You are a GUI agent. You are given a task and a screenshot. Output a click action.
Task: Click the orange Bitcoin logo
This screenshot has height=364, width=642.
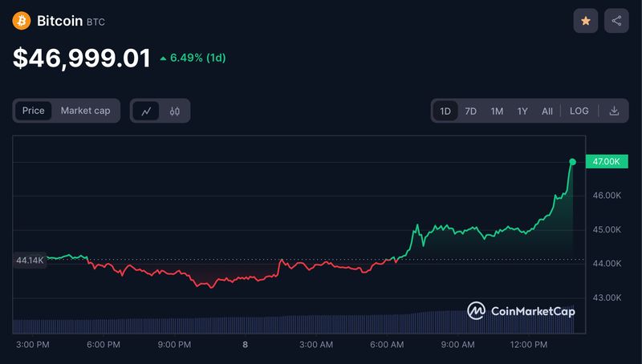click(22, 21)
